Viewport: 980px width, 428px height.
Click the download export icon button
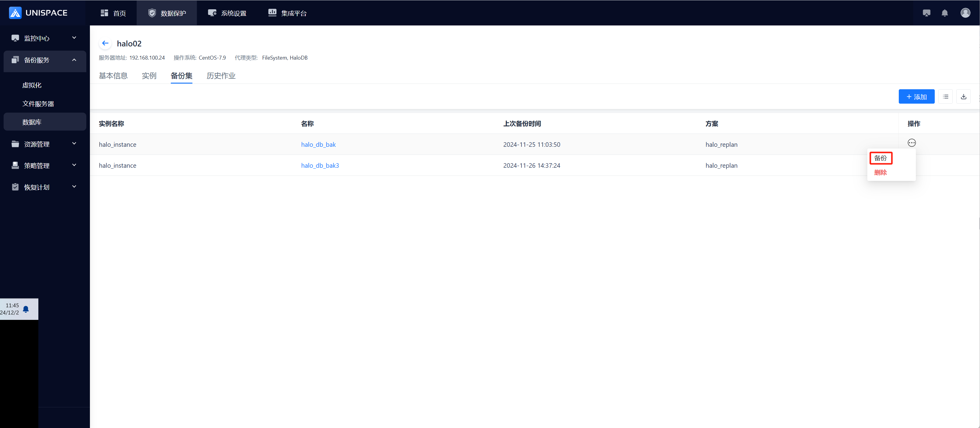pyautogui.click(x=963, y=96)
